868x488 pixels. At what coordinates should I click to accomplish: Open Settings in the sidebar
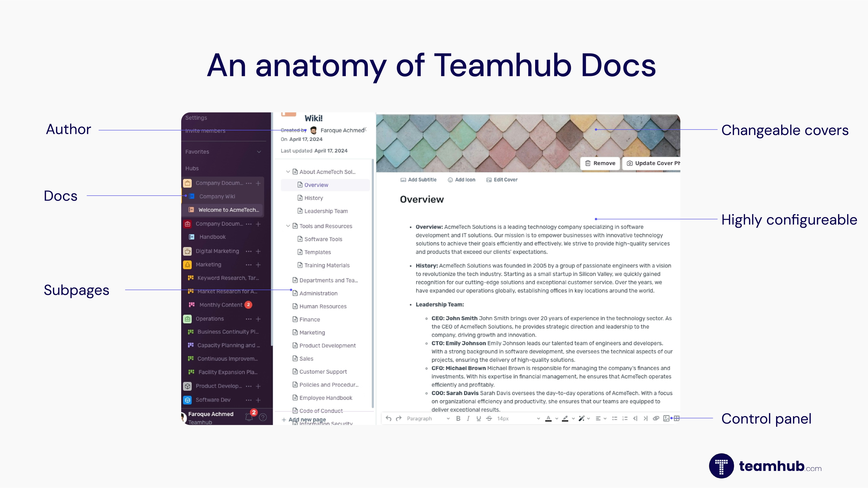coord(196,118)
